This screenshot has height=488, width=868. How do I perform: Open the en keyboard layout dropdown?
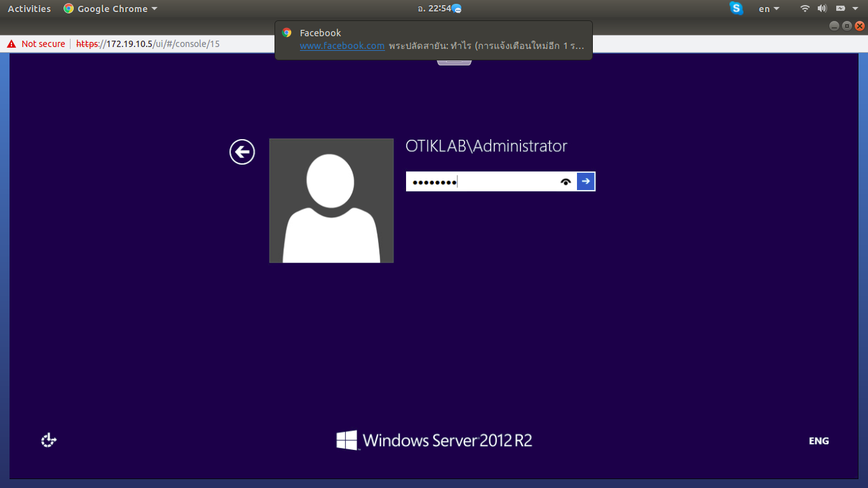tap(769, 9)
